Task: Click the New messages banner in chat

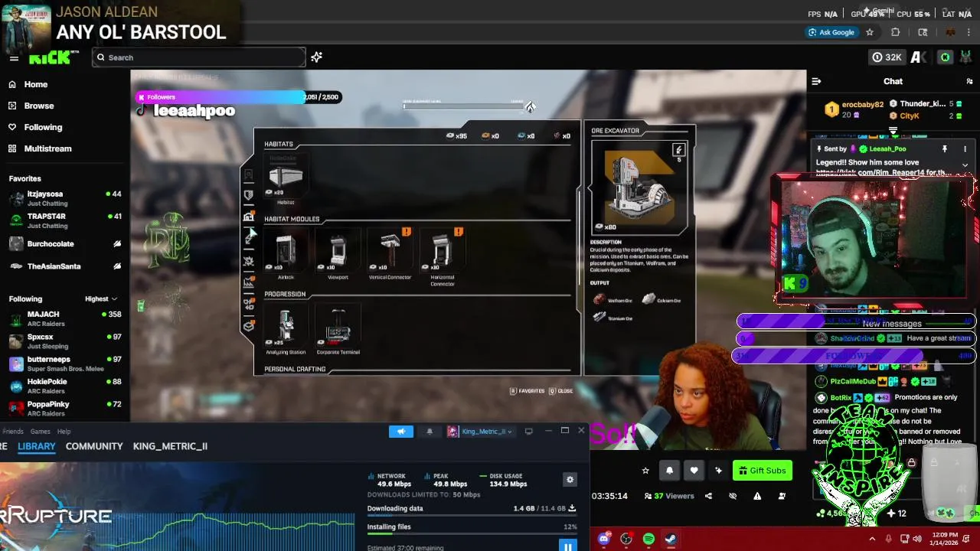Action: 892,324
